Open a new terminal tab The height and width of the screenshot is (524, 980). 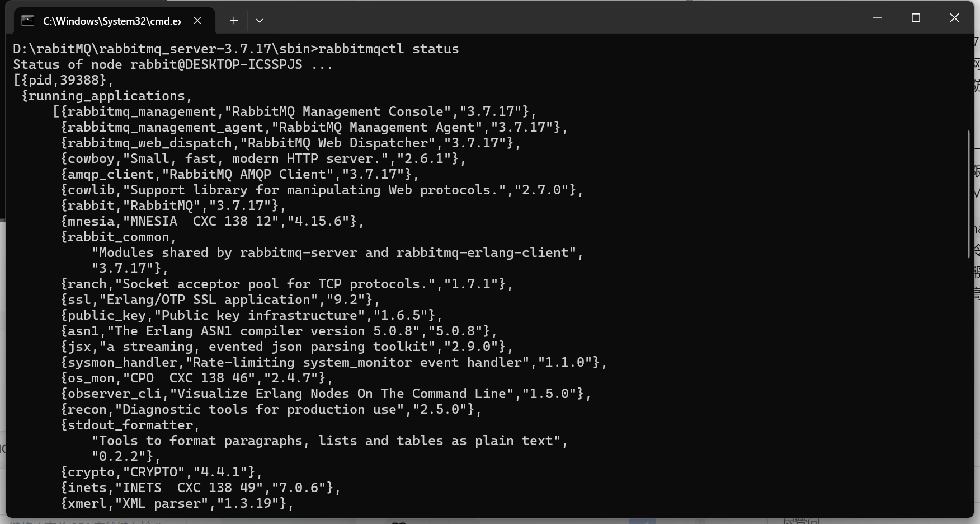(233, 20)
